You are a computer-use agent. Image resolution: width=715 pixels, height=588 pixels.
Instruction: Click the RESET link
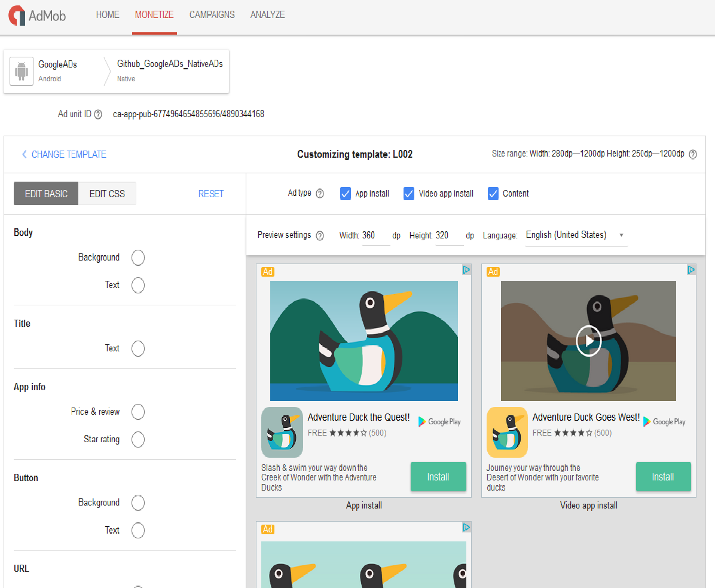pos(210,194)
